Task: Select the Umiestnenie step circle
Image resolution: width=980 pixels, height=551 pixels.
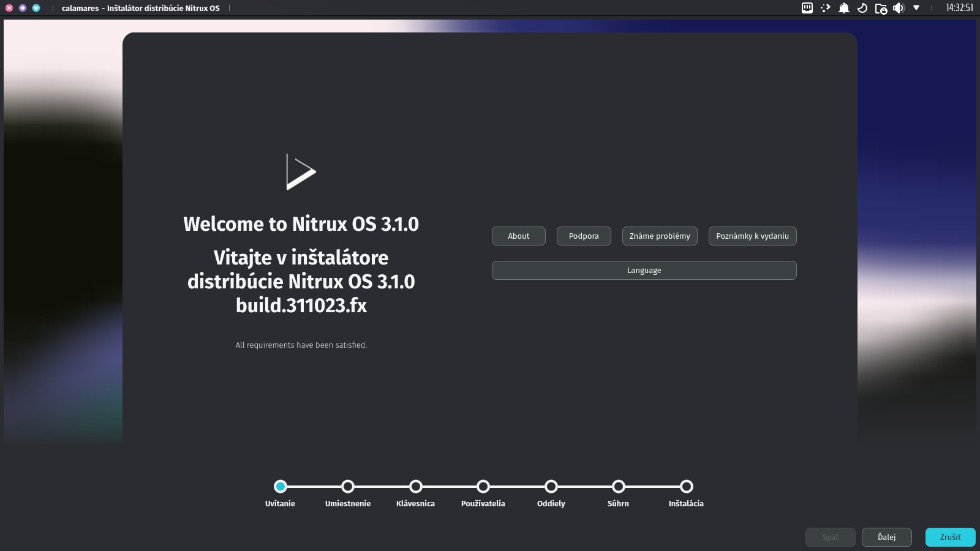Action: (348, 486)
